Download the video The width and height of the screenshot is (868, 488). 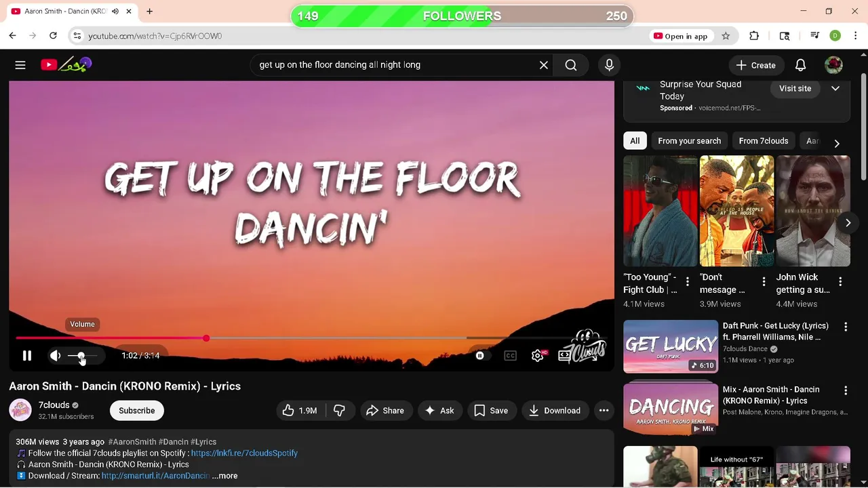click(x=555, y=410)
